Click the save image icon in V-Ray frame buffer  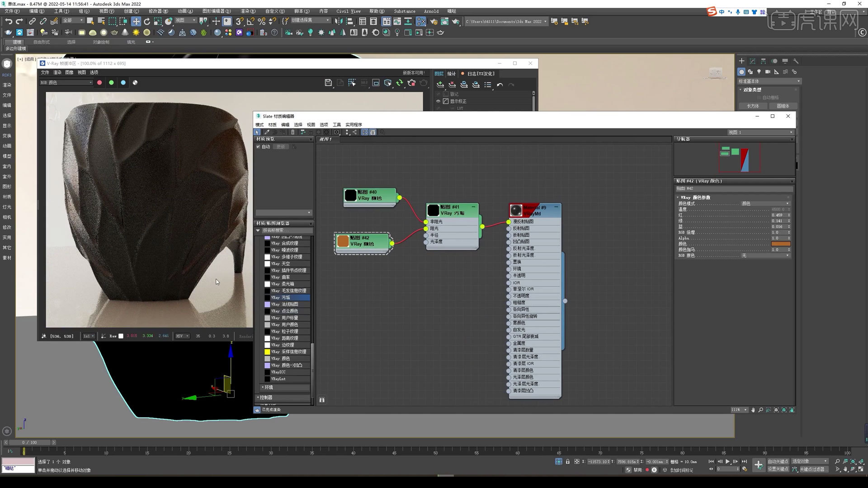[x=328, y=83]
